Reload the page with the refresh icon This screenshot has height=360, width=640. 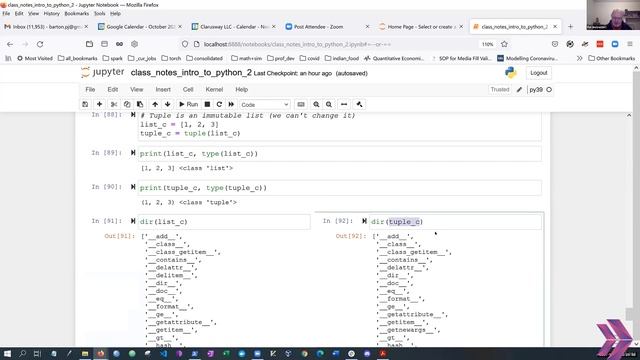pyautogui.click(x=40, y=44)
